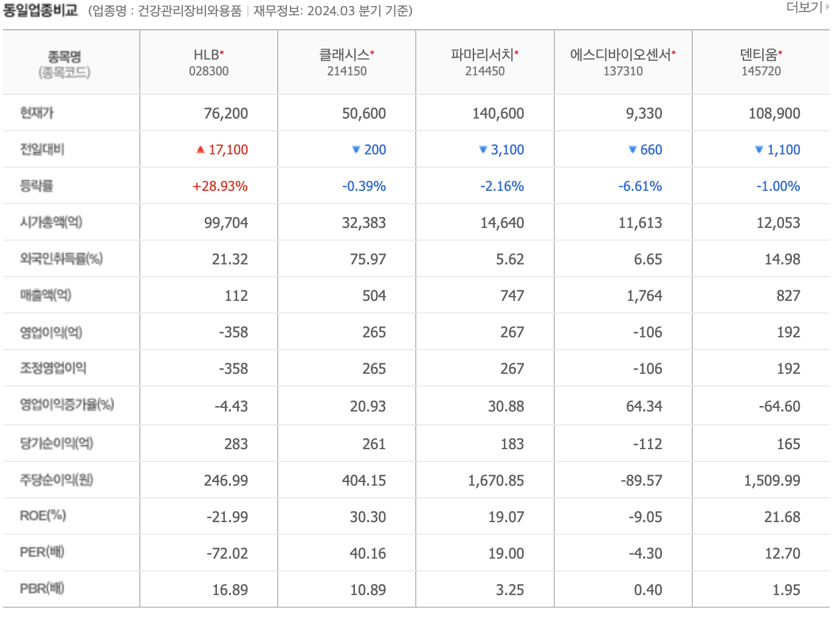Image resolution: width=840 pixels, height=620 pixels.
Task: Click the down-triangle next to 200
Action: [356, 150]
